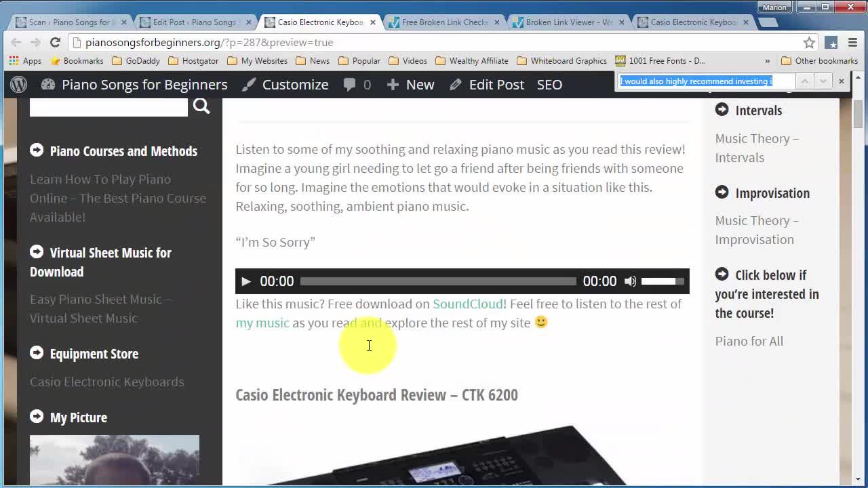Click the sidebar search magnifier icon

click(201, 106)
